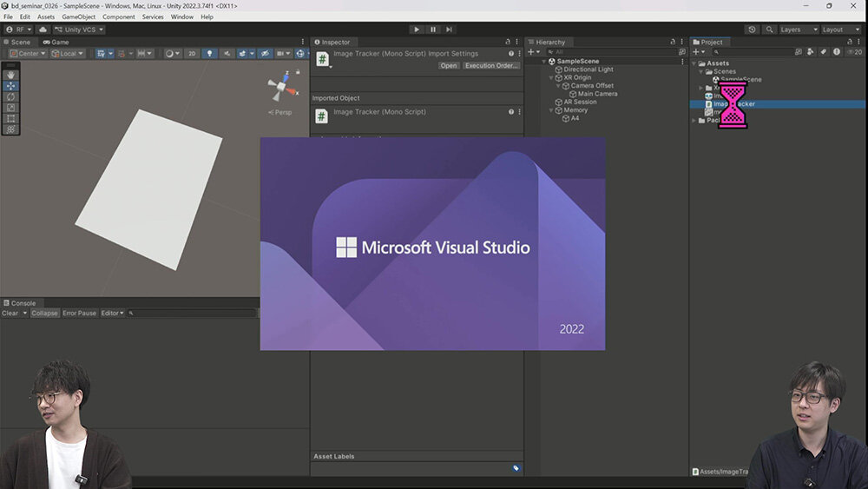
Task: Toggle 2D view mode in Scene
Action: [x=192, y=54]
